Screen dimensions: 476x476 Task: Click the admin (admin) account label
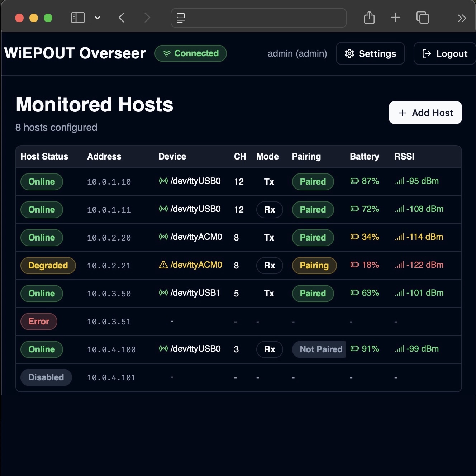[x=297, y=53]
